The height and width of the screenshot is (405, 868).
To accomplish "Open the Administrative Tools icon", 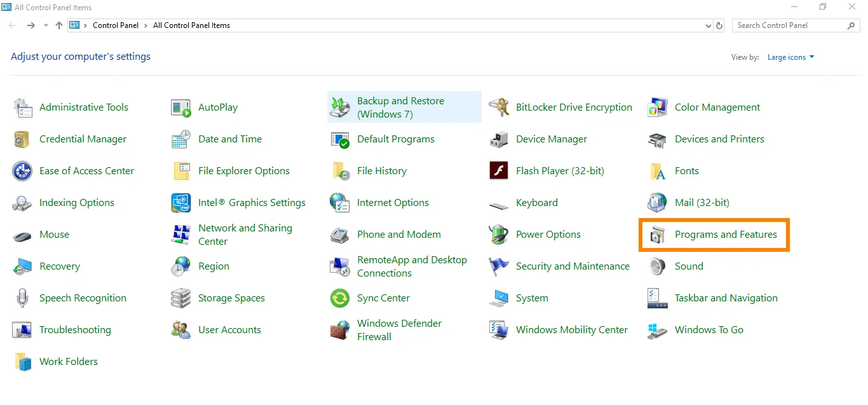I will click(x=22, y=107).
